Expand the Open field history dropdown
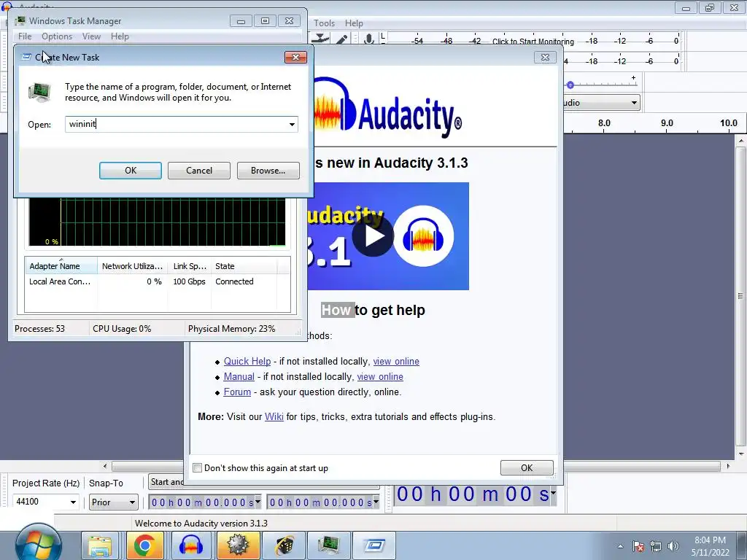 [x=292, y=124]
